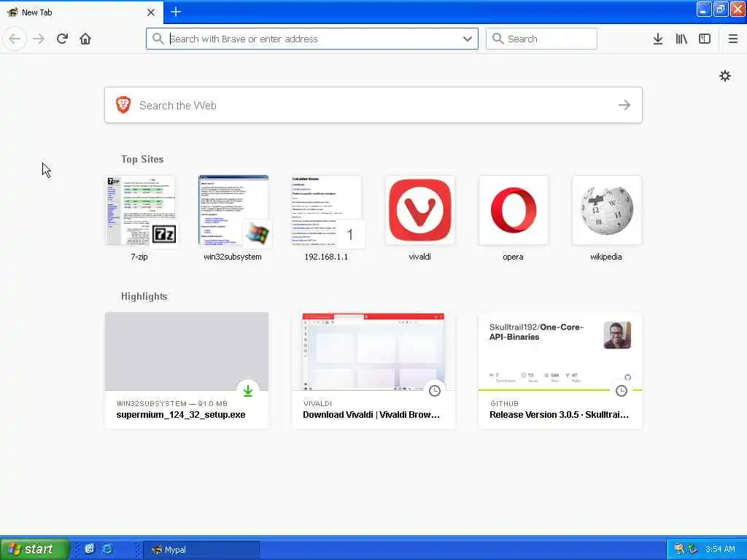Click the forward navigation arrow
The image size is (747, 560).
click(39, 39)
